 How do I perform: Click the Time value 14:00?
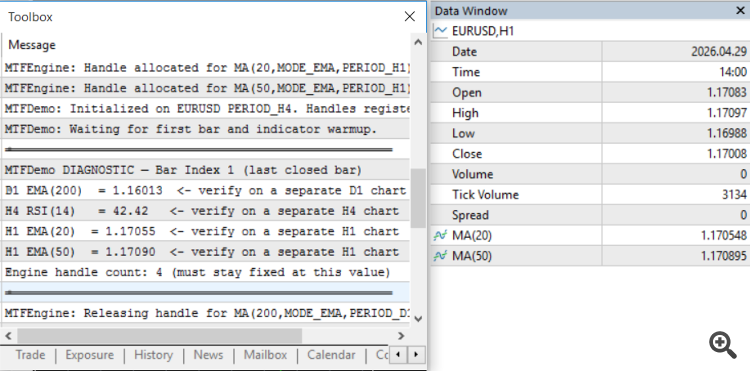tap(732, 72)
